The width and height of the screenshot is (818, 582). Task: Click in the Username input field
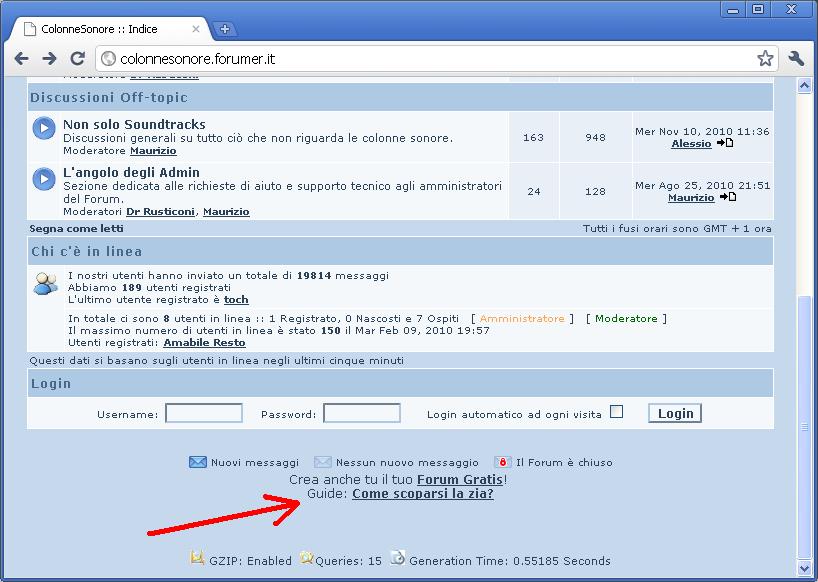(204, 413)
